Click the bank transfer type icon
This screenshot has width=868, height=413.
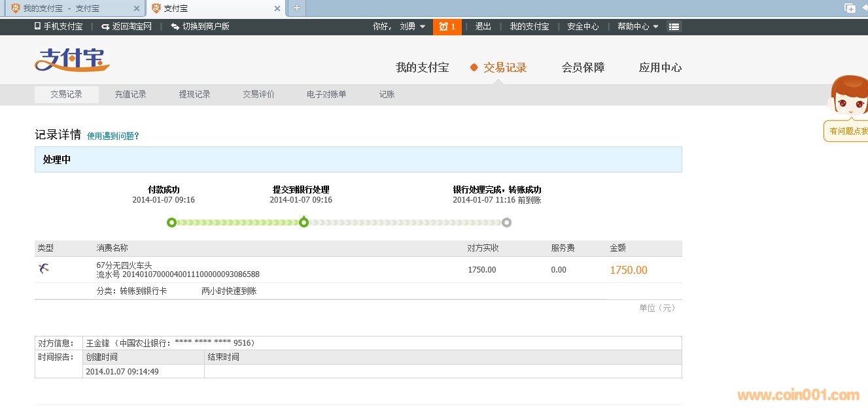[44, 268]
